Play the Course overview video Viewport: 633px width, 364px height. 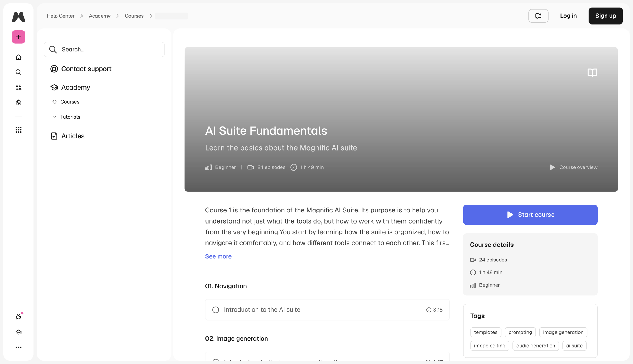(574, 167)
